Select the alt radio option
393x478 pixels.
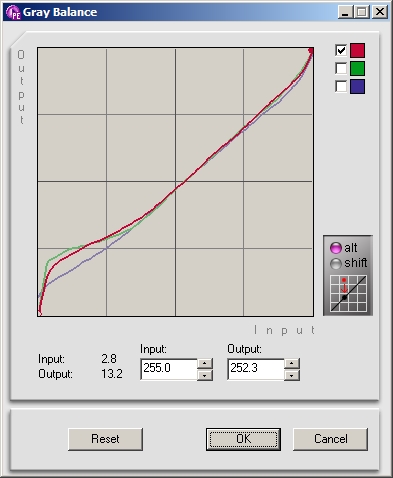point(336,248)
